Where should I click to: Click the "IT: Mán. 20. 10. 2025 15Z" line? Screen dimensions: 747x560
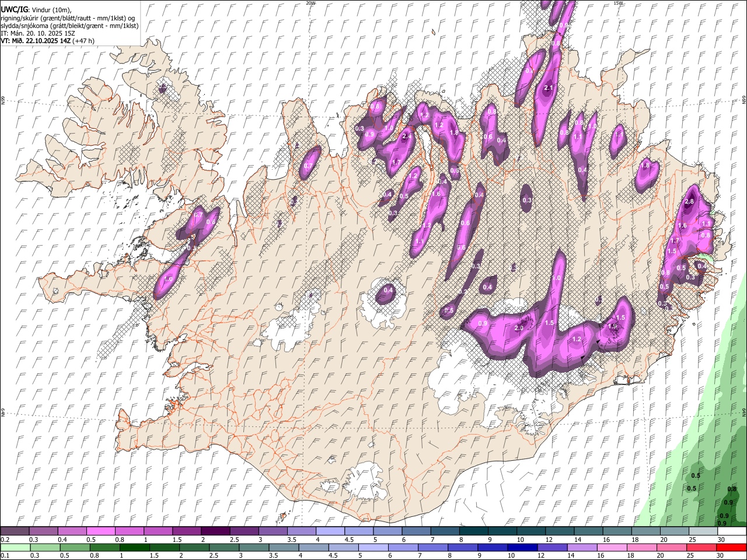(37, 33)
